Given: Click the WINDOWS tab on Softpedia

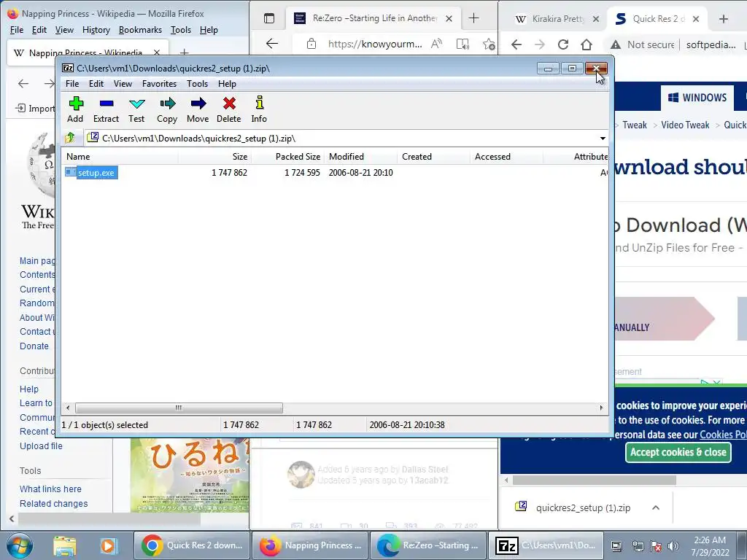Looking at the screenshot, I should click(697, 98).
